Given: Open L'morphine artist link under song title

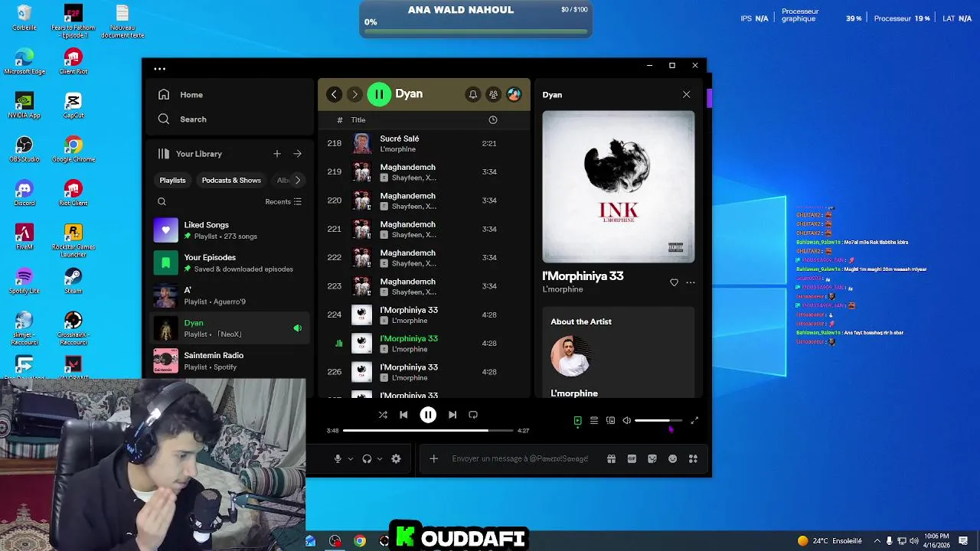Looking at the screenshot, I should click(x=563, y=290).
